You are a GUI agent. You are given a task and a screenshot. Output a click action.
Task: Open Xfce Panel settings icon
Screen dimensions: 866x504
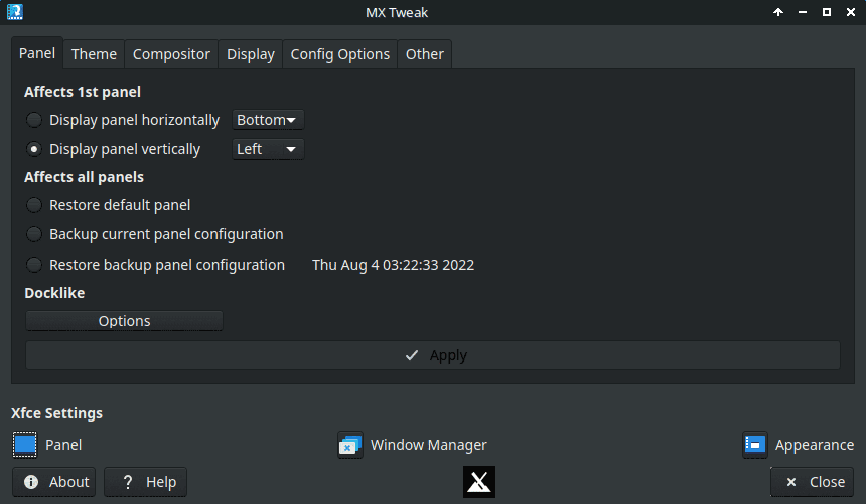point(25,445)
